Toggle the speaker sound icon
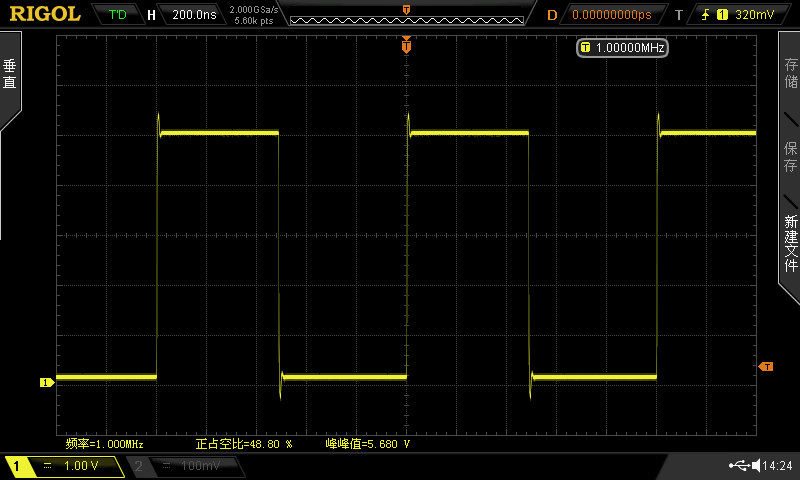The image size is (800, 480). [x=756, y=465]
